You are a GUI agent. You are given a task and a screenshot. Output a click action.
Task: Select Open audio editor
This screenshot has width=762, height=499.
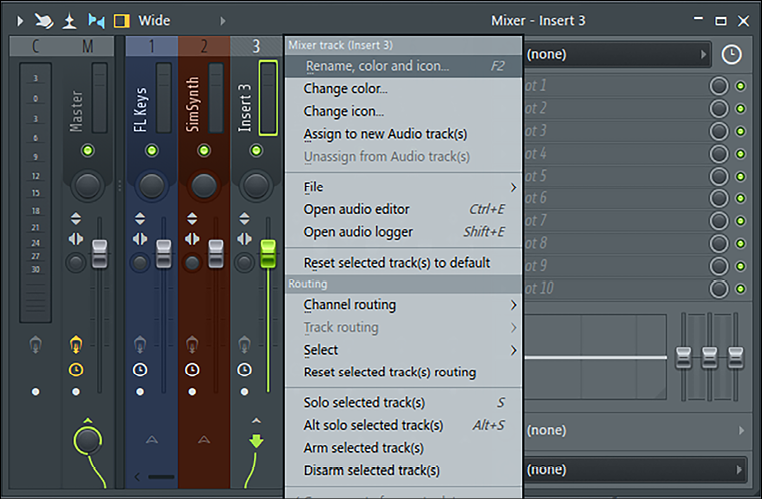[x=404, y=209]
